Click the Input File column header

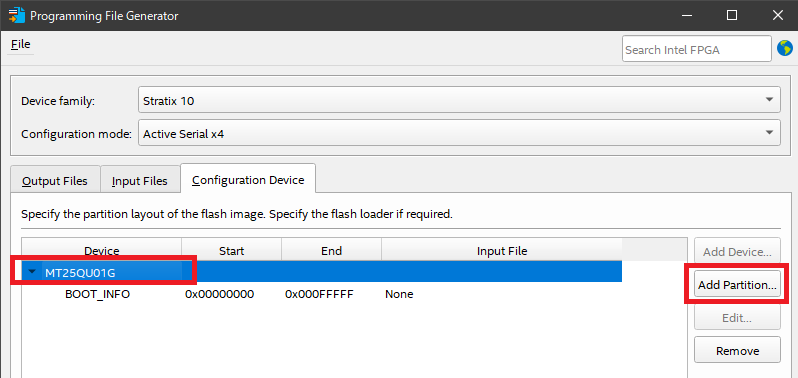pyautogui.click(x=502, y=250)
